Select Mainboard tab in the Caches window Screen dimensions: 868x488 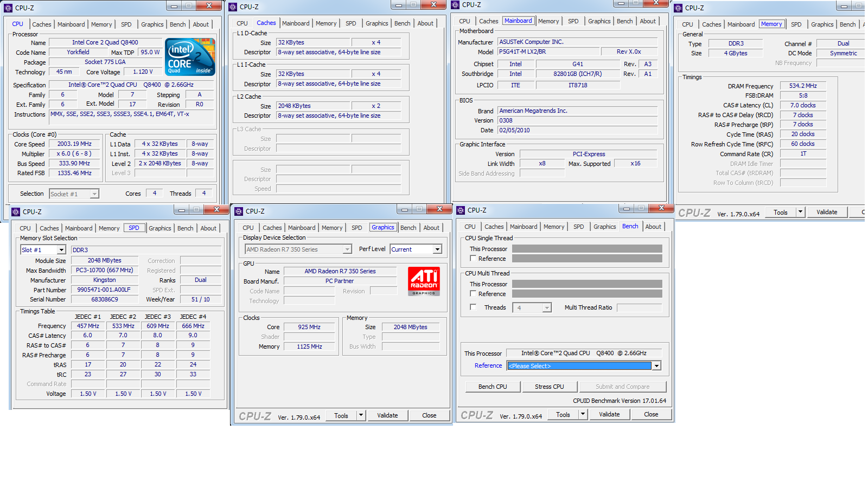(x=296, y=23)
